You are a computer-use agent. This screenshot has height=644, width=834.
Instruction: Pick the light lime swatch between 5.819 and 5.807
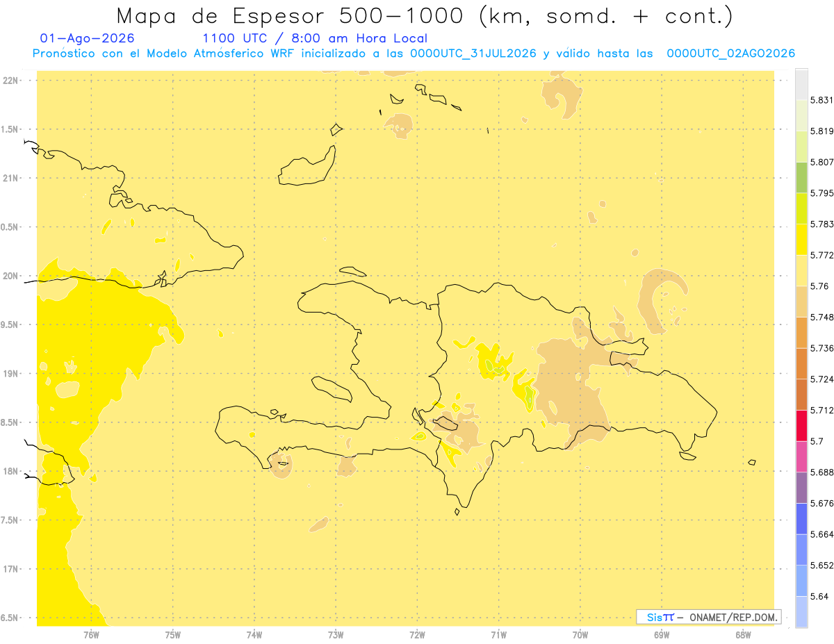click(801, 147)
